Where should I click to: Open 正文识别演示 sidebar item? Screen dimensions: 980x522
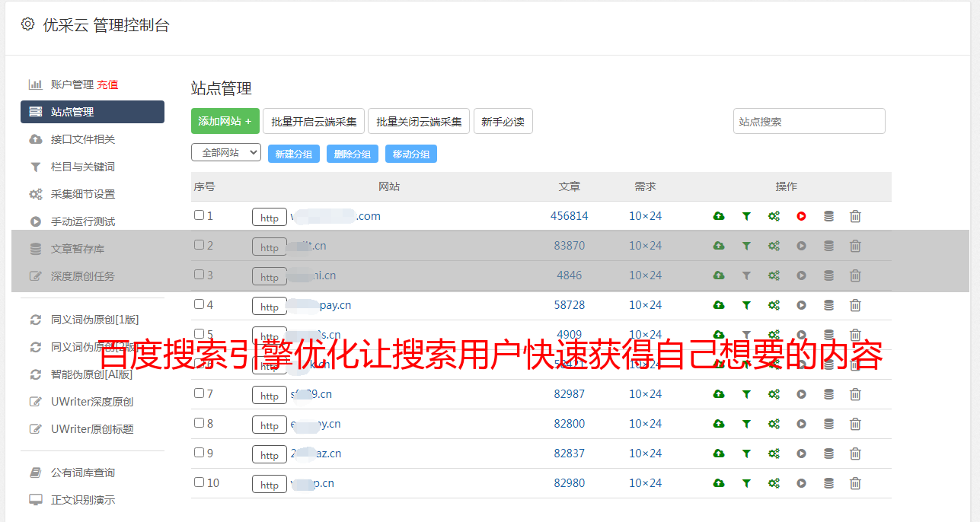point(83,500)
